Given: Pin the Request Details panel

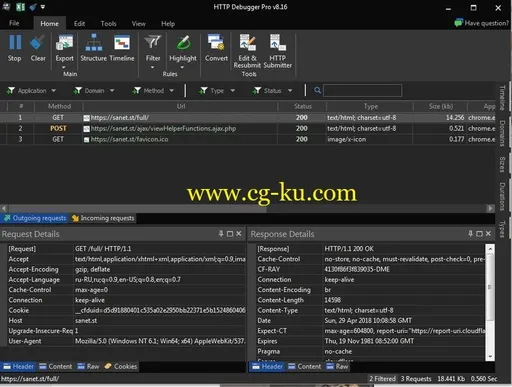Looking at the screenshot, I should (x=221, y=234).
